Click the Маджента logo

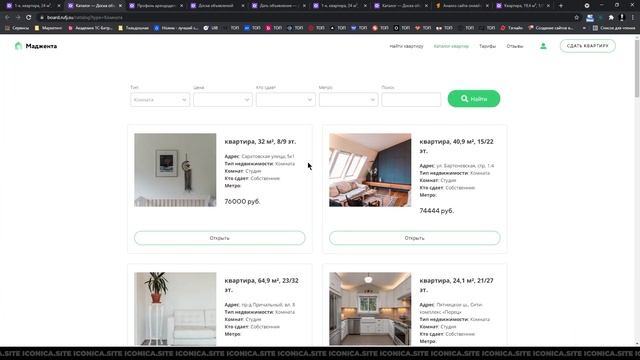tap(36, 46)
